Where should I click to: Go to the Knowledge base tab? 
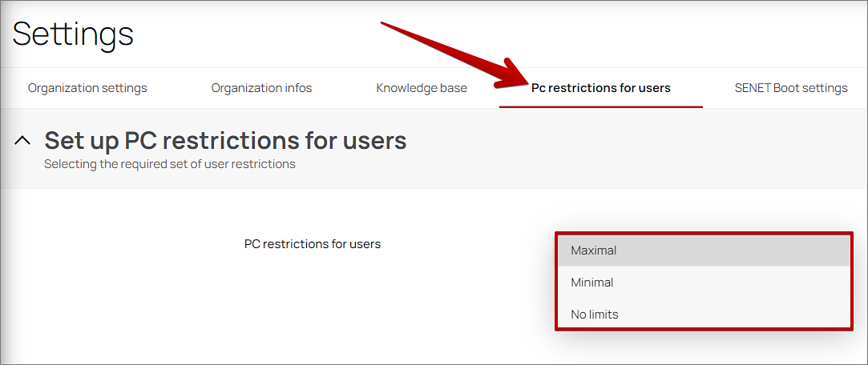click(x=422, y=88)
